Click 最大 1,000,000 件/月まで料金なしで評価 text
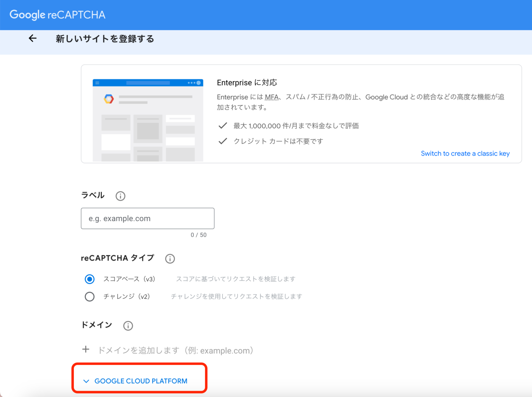The image size is (532, 397). 296,126
